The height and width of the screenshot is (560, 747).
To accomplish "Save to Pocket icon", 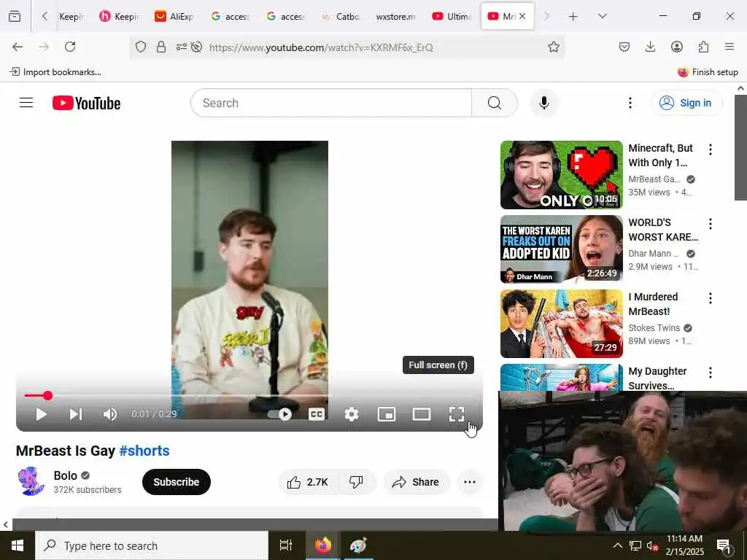I will 624,47.
